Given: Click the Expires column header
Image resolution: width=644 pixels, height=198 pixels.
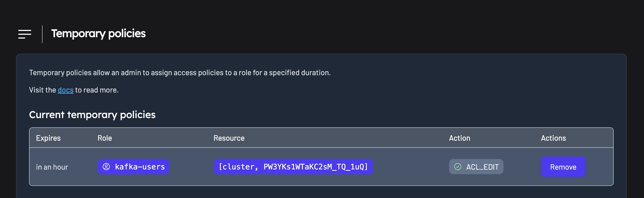Looking at the screenshot, I should coord(48,138).
